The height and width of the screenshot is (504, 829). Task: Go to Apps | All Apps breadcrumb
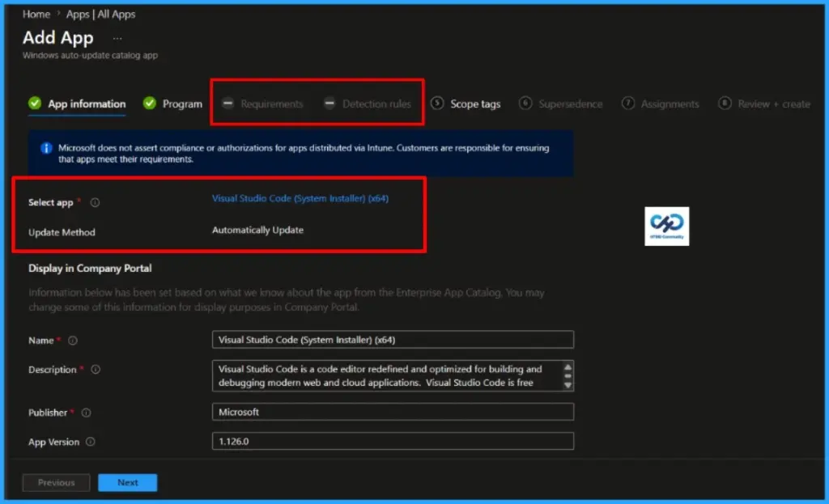[x=100, y=15]
